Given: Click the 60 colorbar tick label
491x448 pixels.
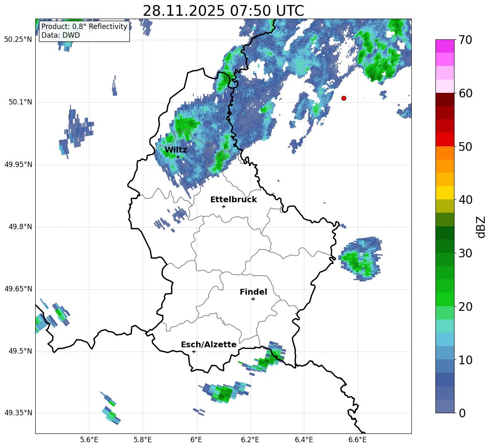Looking at the screenshot, I should pos(465,93).
